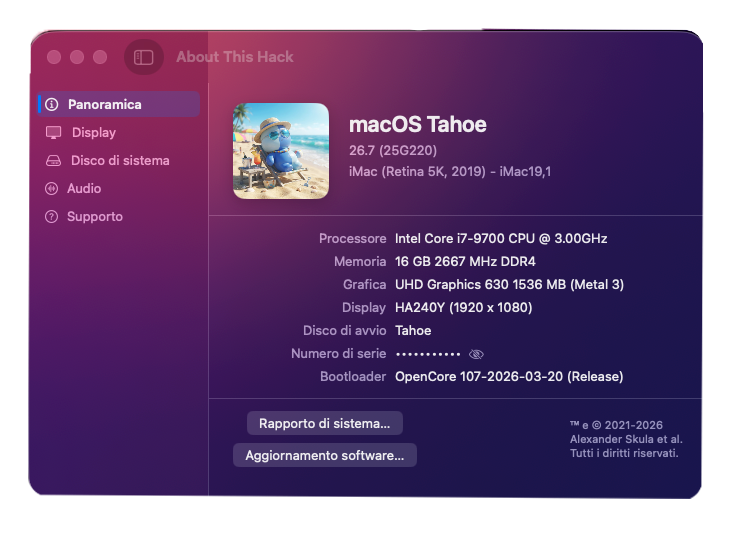
Task: Click the UHD Graphics 630 value
Action: coord(509,284)
